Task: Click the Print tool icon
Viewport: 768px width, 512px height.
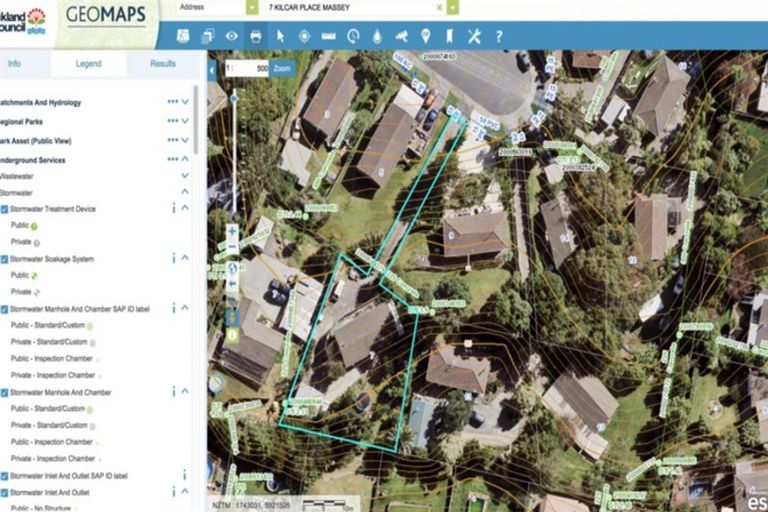Action: click(x=256, y=36)
